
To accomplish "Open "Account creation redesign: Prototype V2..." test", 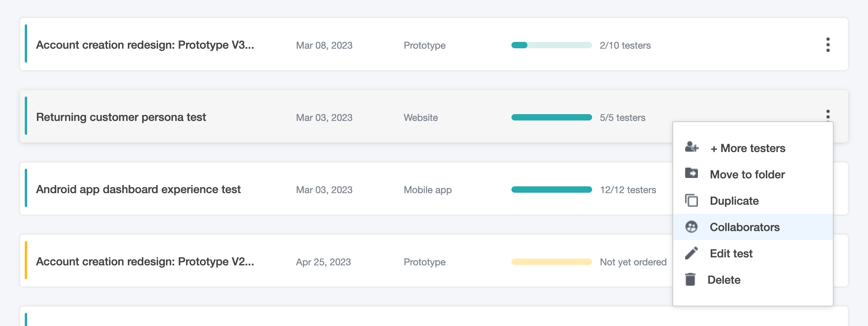I will coord(145,262).
